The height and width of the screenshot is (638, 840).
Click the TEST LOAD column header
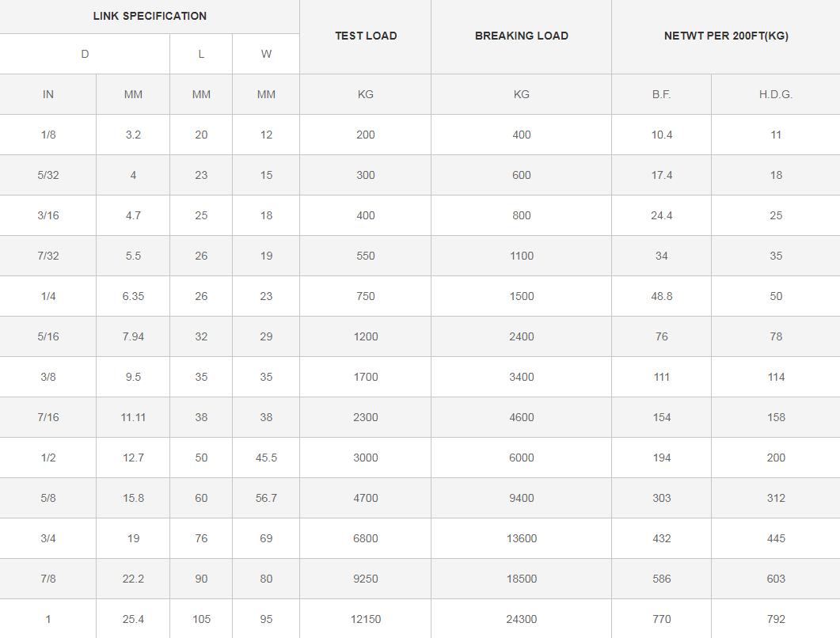click(x=366, y=36)
